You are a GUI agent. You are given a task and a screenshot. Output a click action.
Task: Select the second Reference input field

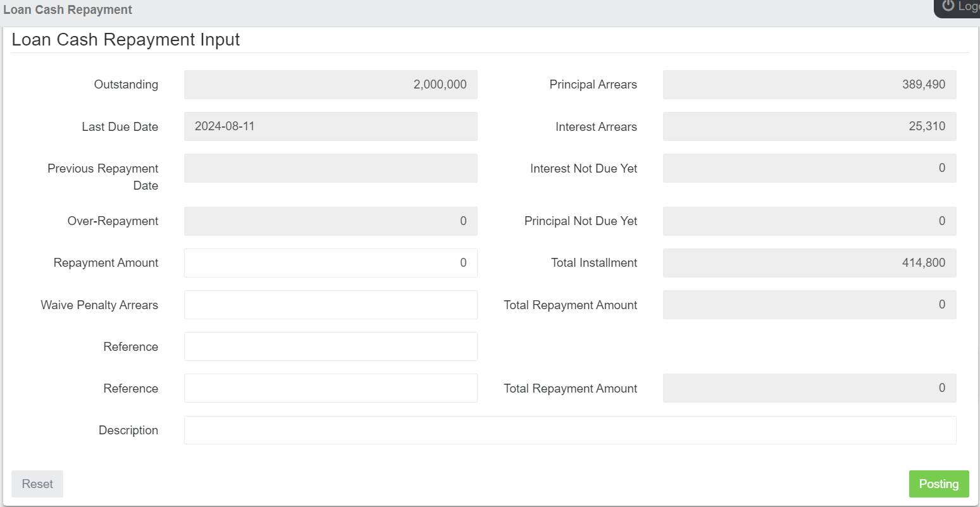[329, 388]
